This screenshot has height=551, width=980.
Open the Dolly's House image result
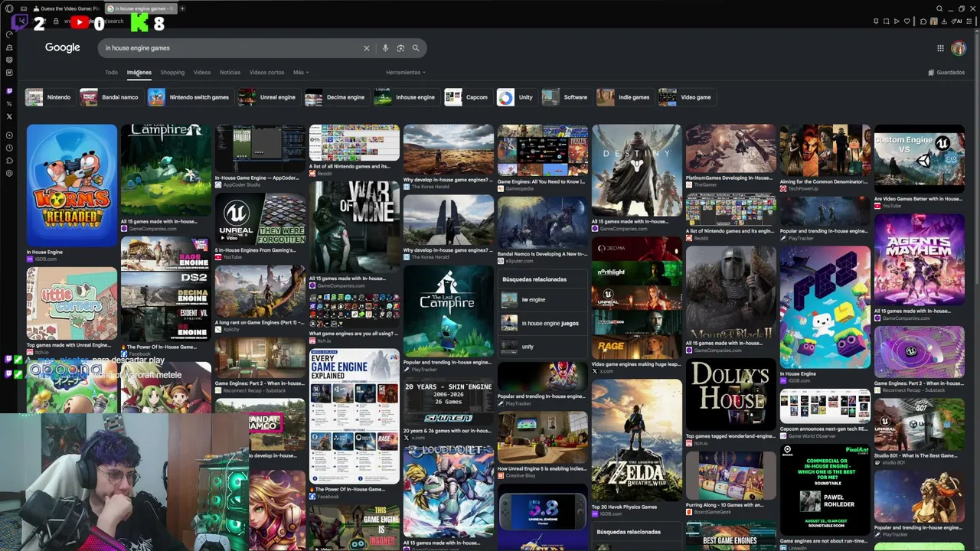tap(730, 395)
